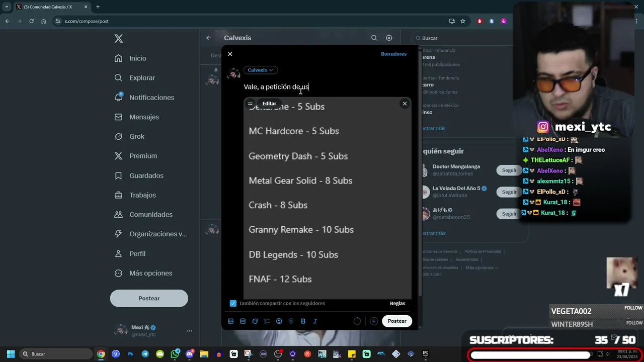Open Photoshop from taskbar
This screenshot has width=644, height=362.
click(x=130, y=354)
